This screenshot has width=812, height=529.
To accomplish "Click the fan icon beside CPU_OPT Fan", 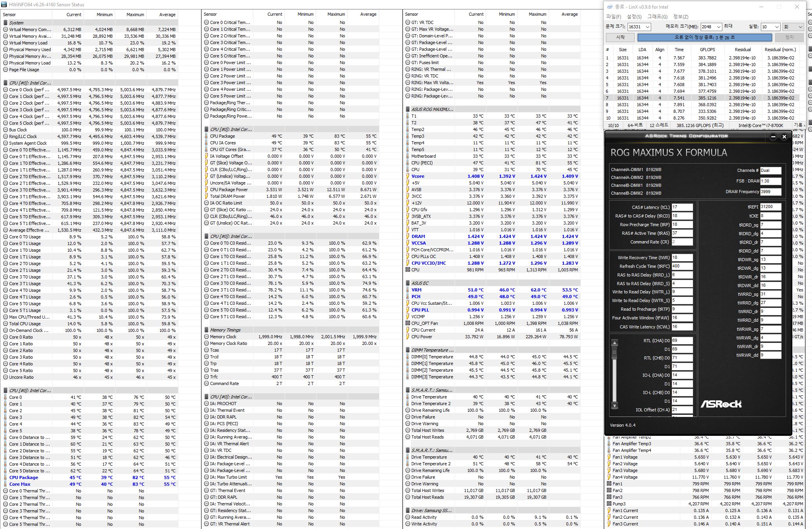I will click(x=407, y=323).
